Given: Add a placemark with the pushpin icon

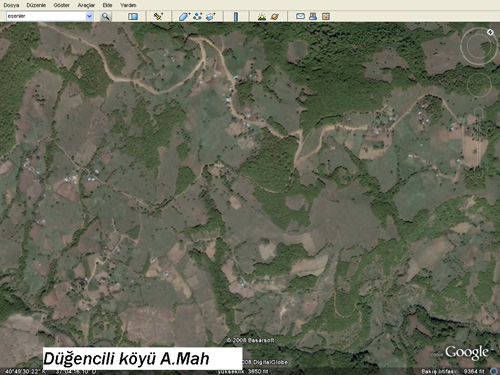Looking at the screenshot, I should pyautogui.click(x=158, y=16).
